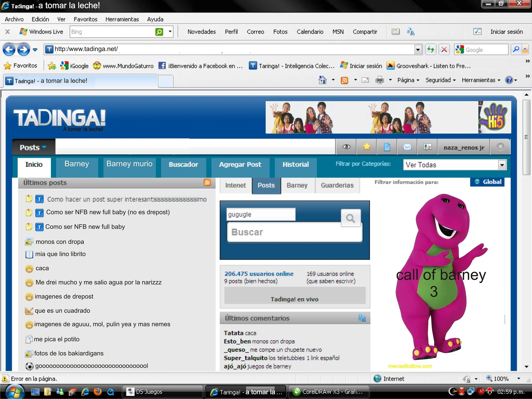This screenshot has height=399, width=532.
Task: Open the Grooveshark favorites bar link
Action: (x=428, y=66)
